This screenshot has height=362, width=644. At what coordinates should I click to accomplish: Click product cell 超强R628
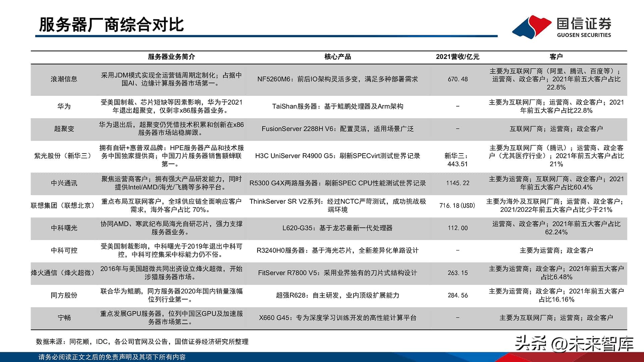(337, 295)
